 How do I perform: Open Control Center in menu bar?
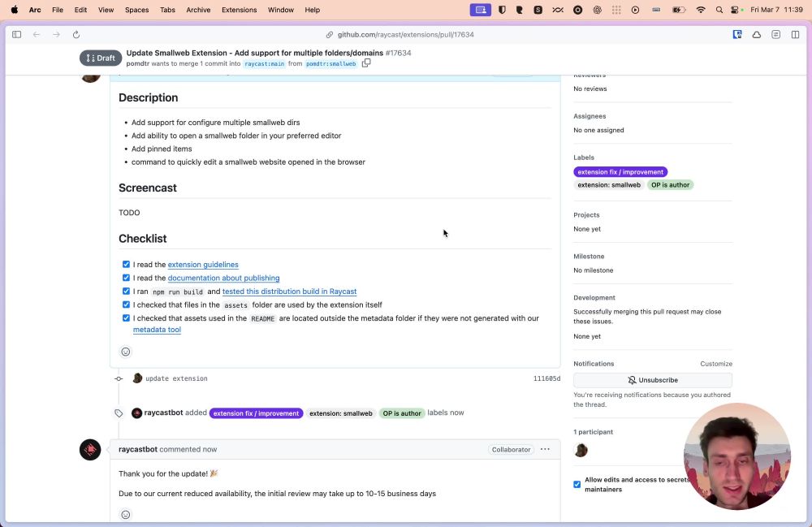point(736,10)
